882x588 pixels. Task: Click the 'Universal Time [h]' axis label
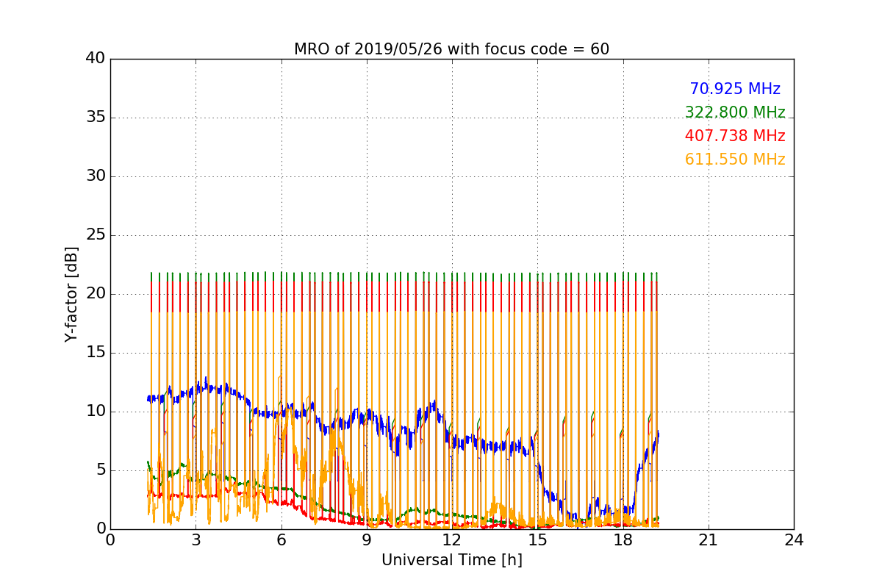pos(451,560)
